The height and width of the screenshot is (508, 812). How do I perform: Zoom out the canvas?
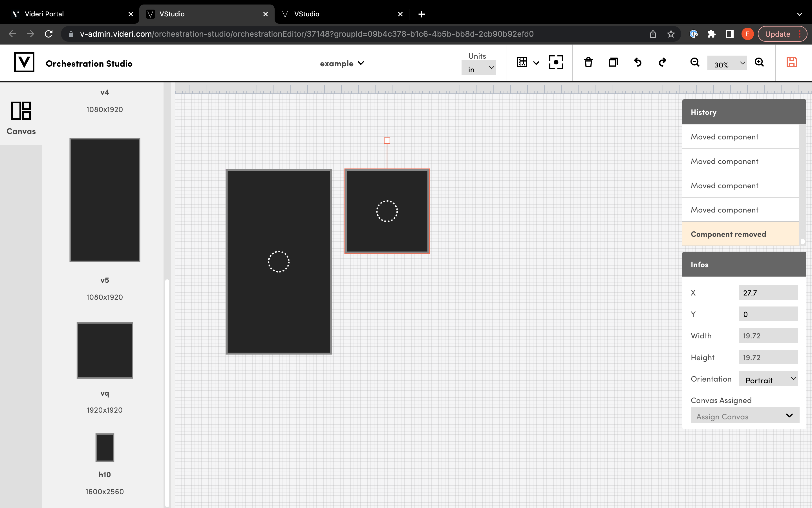click(695, 62)
